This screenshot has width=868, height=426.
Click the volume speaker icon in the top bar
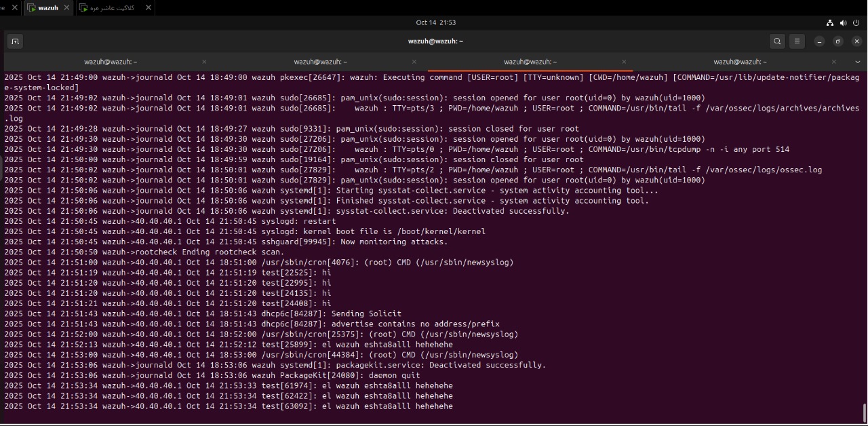click(x=843, y=23)
